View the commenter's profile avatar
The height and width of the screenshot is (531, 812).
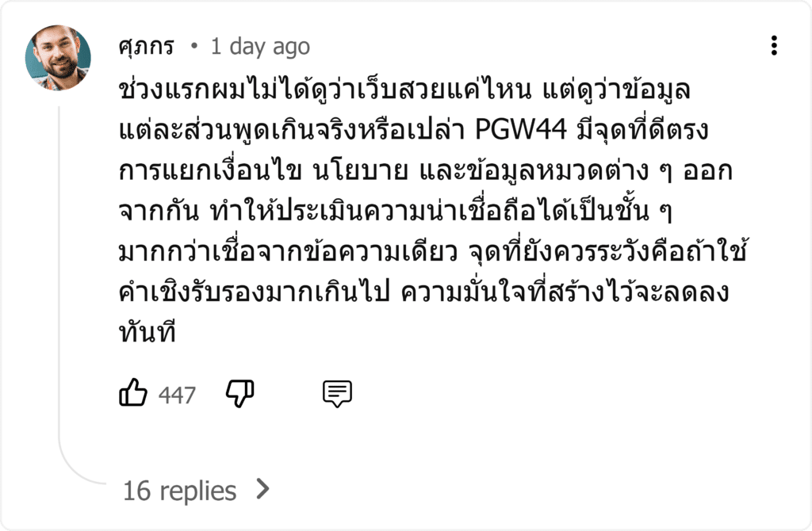(x=58, y=57)
